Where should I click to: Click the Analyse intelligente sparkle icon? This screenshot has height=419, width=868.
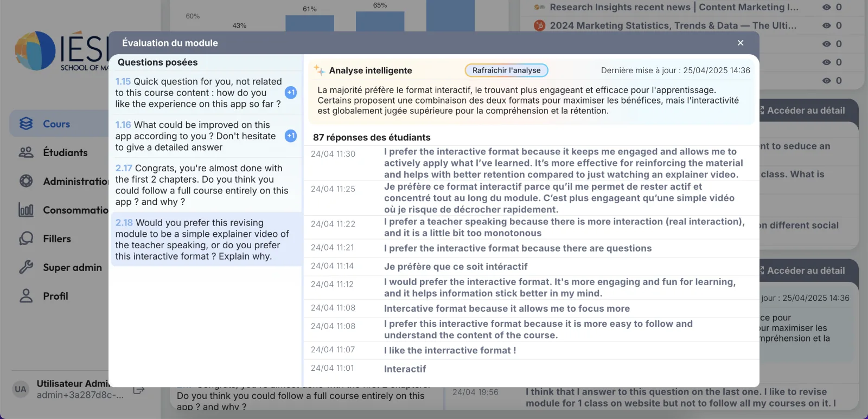point(320,70)
